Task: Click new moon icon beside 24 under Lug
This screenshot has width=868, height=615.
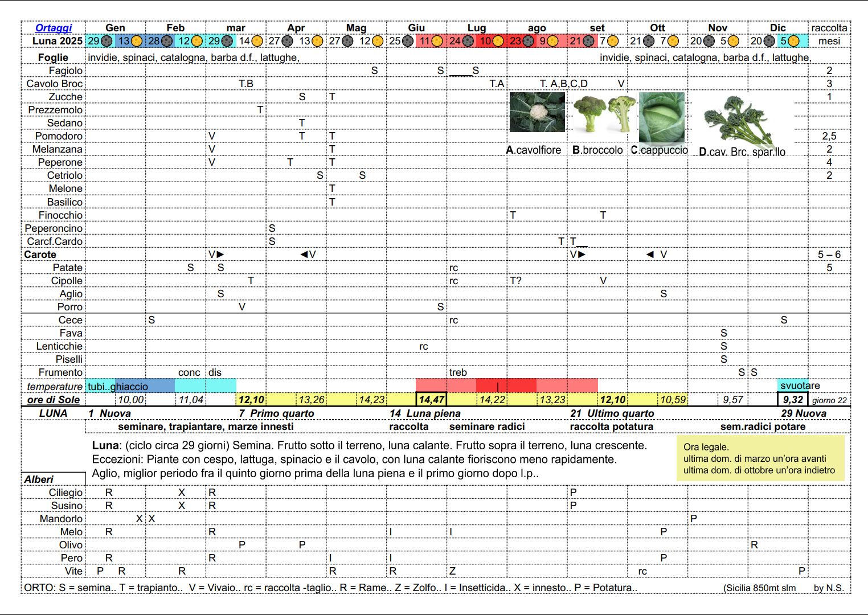Action: pos(468,41)
